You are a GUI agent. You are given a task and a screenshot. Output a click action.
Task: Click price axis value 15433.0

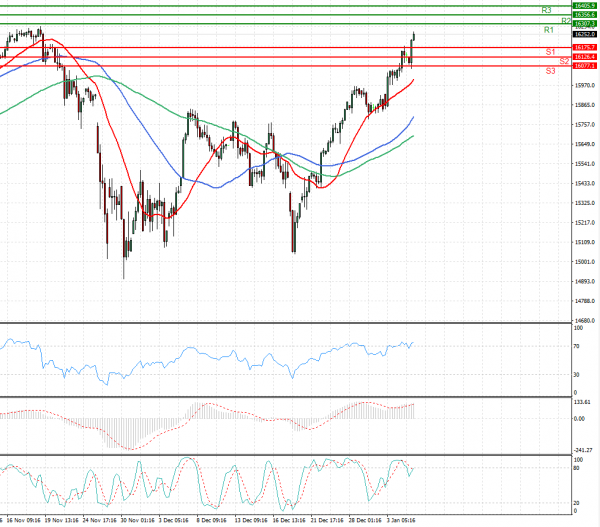click(585, 183)
